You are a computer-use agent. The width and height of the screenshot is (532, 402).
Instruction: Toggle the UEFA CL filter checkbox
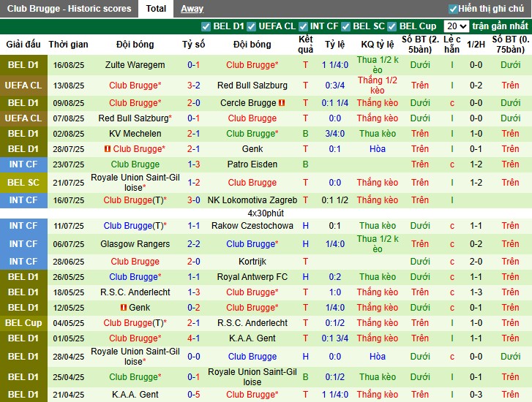click(x=250, y=26)
